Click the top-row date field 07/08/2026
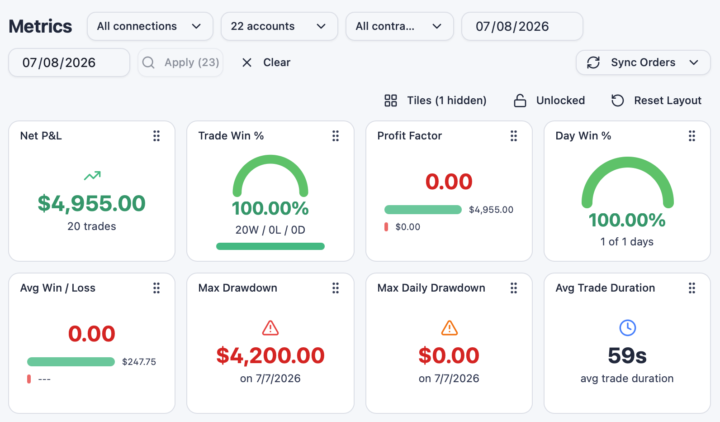Image resolution: width=720 pixels, height=422 pixels. [522, 26]
